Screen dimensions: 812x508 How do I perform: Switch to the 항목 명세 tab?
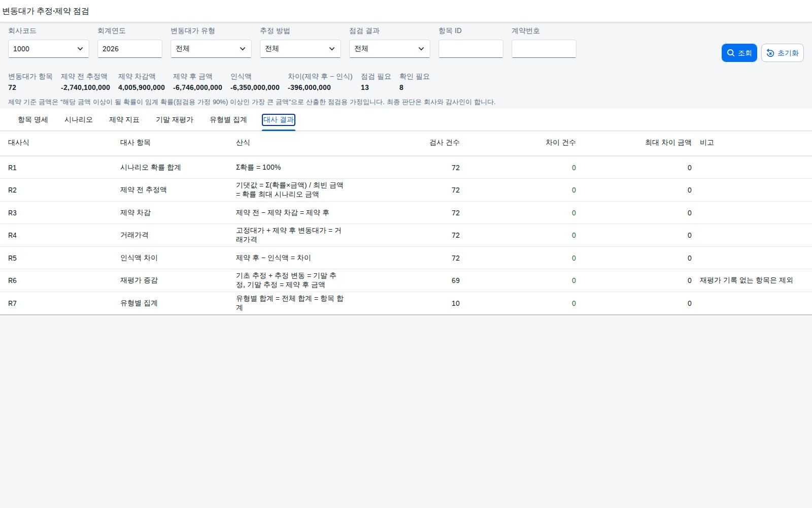click(33, 120)
